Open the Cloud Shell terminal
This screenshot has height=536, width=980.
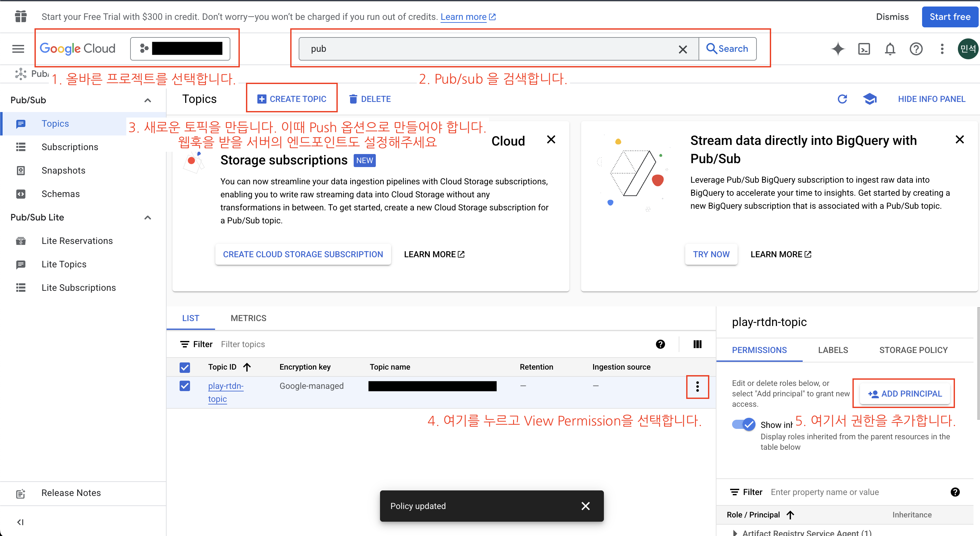(864, 49)
